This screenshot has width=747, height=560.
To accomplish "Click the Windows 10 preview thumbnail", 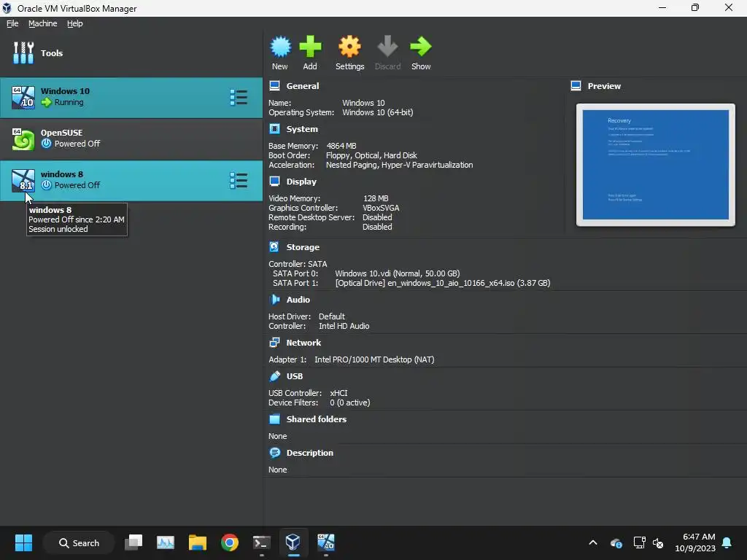I will (656, 165).
